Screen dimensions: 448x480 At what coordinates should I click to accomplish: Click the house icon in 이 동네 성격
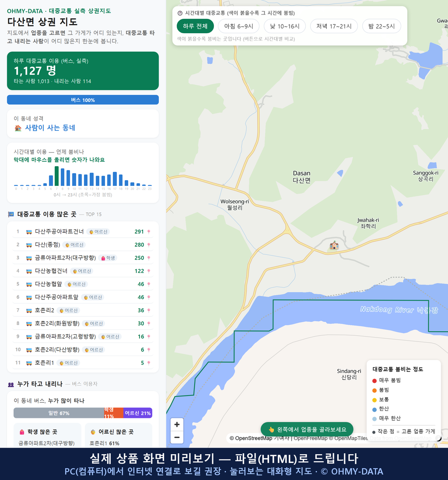point(18,128)
